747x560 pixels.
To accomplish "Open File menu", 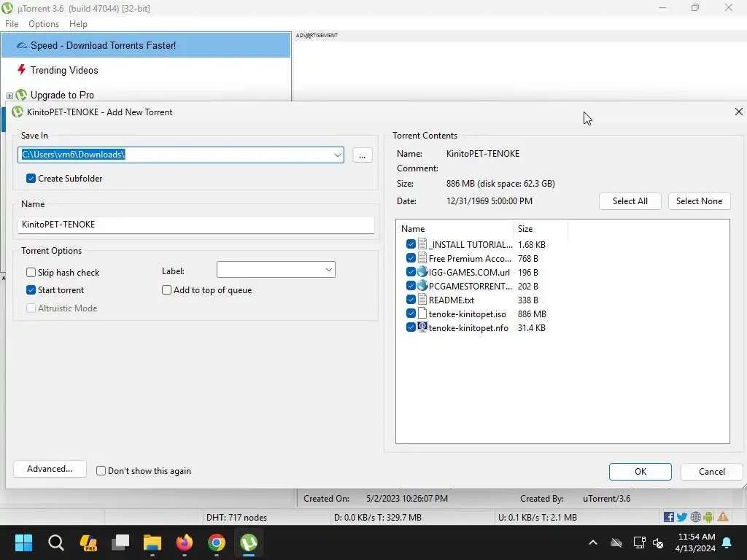I will coord(12,24).
